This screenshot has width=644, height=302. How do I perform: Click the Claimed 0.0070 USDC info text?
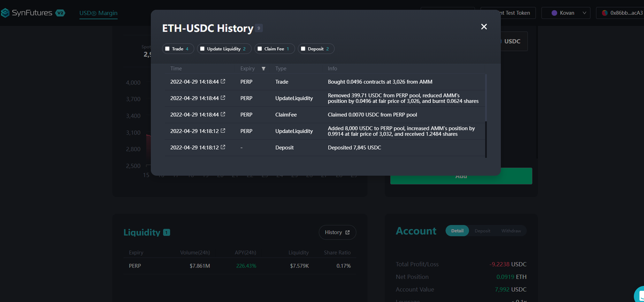(374, 114)
